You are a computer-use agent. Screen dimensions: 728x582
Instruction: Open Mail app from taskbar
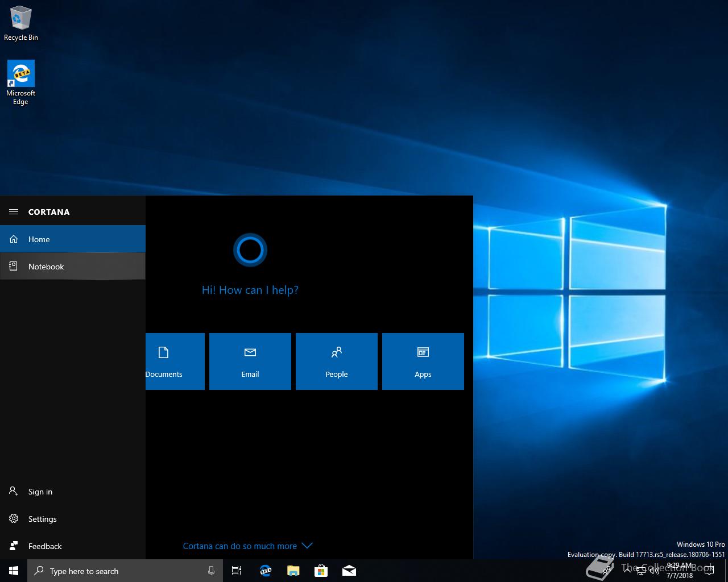[349, 571]
